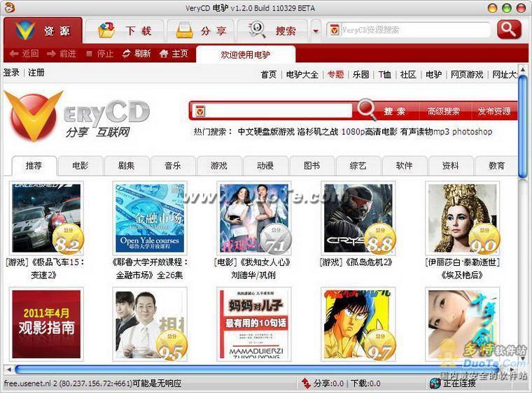This screenshot has width=532, height=393.
Task: Search hot term 洛杉矶之战
Action: pyautogui.click(x=318, y=131)
